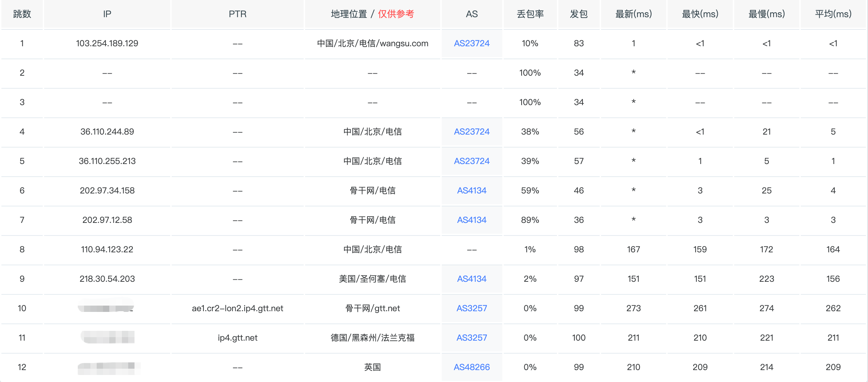Select the IP address 103.254.189.129
This screenshot has height=382, width=868.
(107, 43)
